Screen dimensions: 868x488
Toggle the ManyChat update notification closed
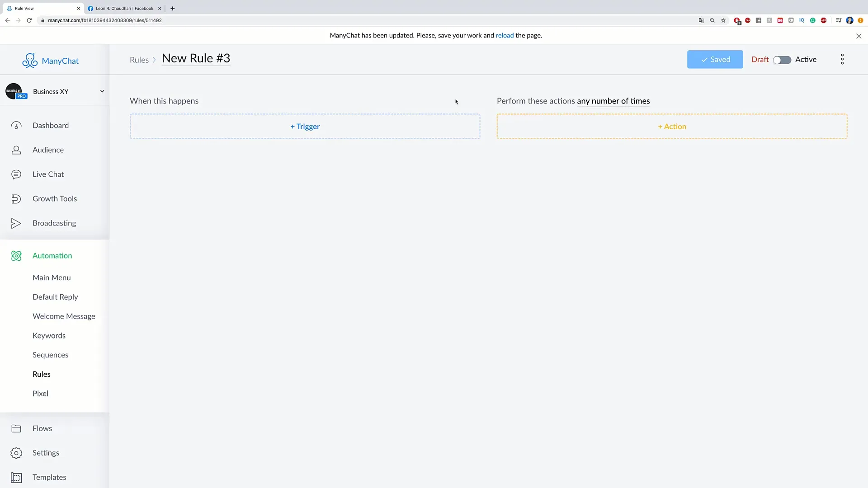859,36
